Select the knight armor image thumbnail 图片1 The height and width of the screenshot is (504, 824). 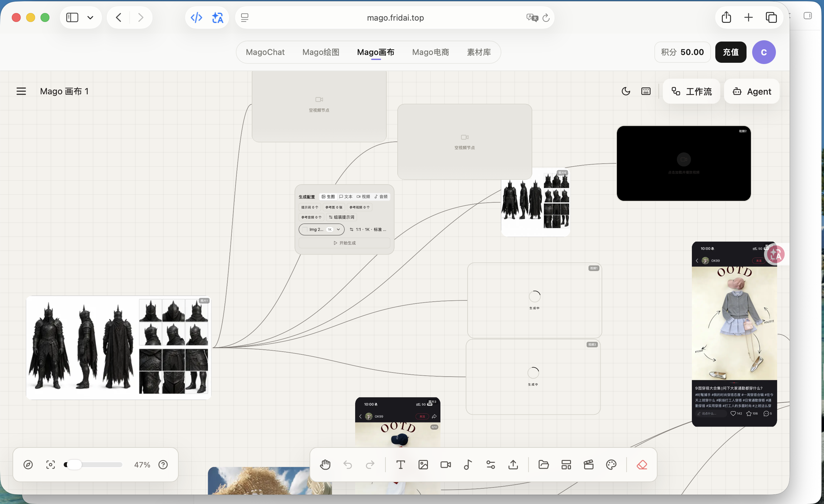pyautogui.click(x=119, y=348)
